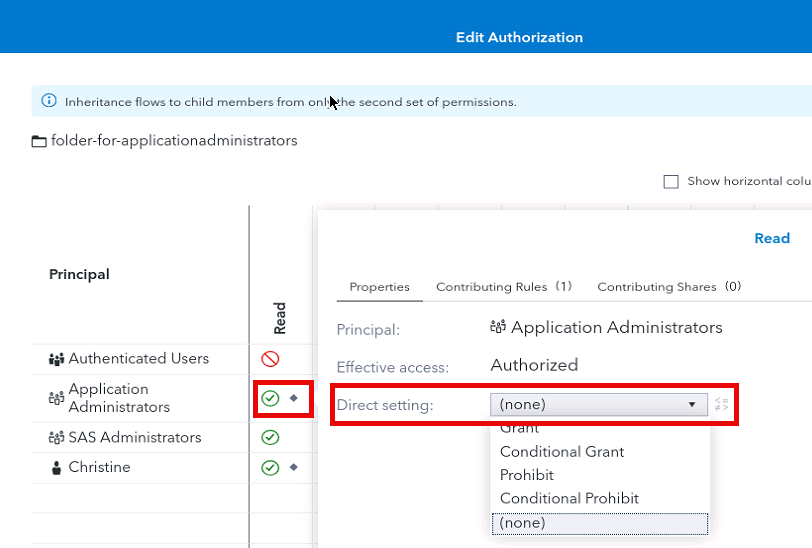Image resolution: width=812 pixels, height=548 pixels.
Task: Click the folder icon beside folder-for-applicationadministrators
Action: coord(39,141)
